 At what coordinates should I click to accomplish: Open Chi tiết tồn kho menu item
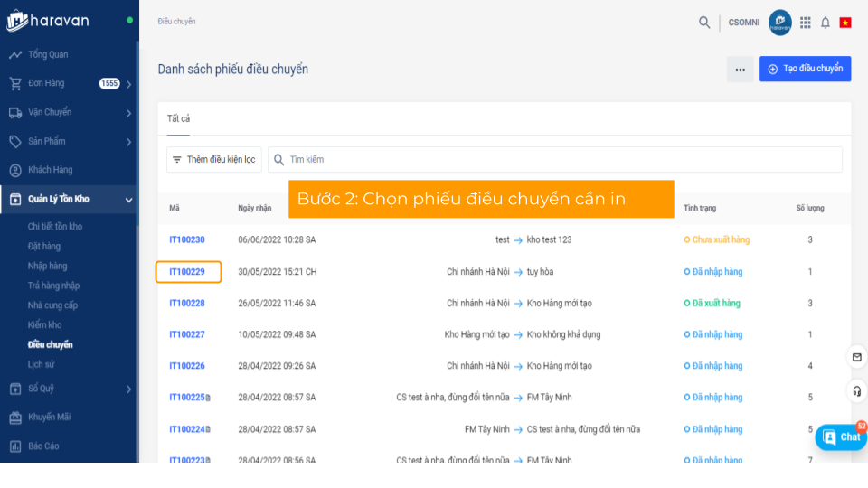[55, 226]
